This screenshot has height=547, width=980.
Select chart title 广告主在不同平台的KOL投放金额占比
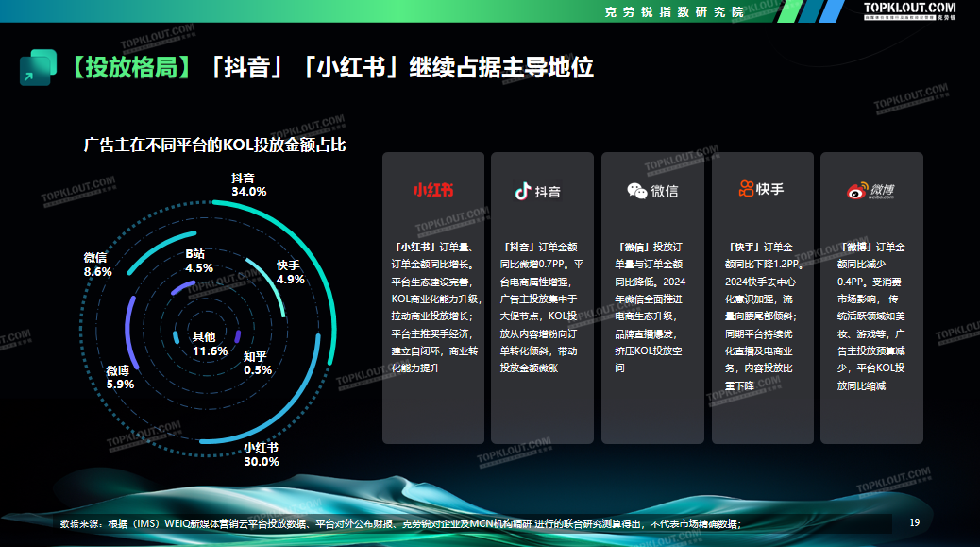[x=215, y=145]
